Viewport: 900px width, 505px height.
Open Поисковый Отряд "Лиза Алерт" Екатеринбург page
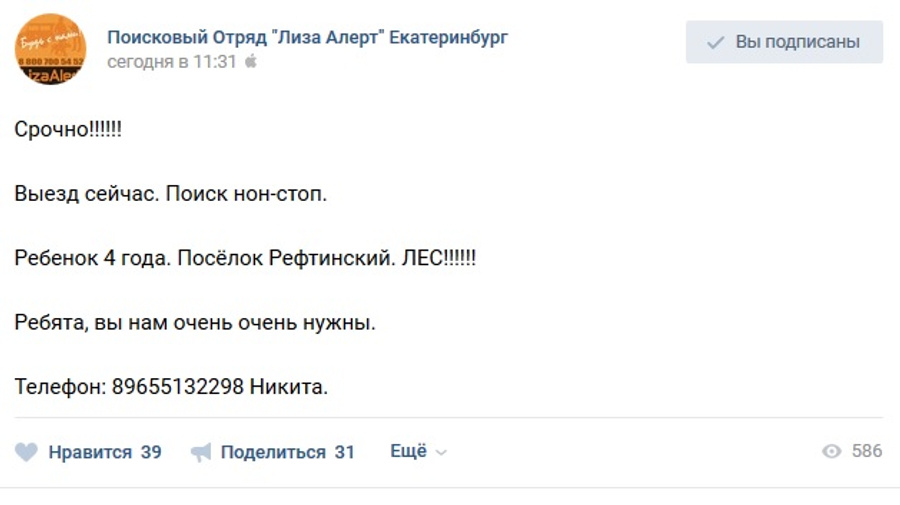tap(308, 38)
